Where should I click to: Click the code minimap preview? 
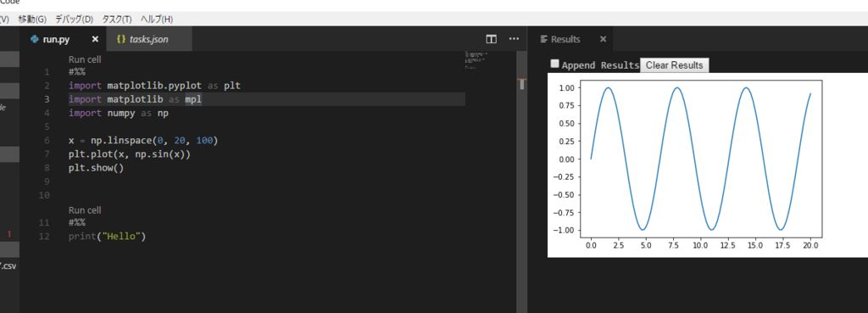click(x=477, y=60)
